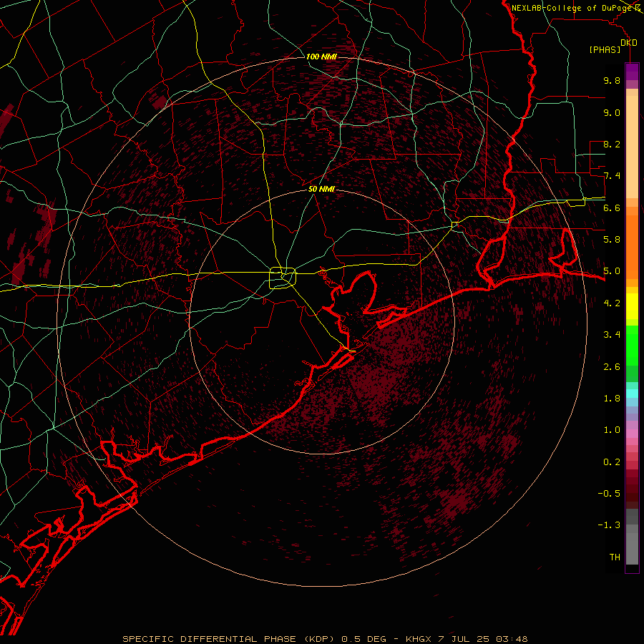This screenshot has height=644, width=644.
Task: Click the "KHGX" radar site in the caption
Action: (x=418, y=639)
